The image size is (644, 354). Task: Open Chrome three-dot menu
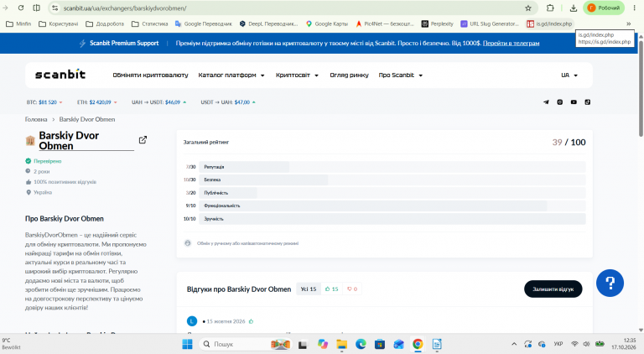coord(634,8)
